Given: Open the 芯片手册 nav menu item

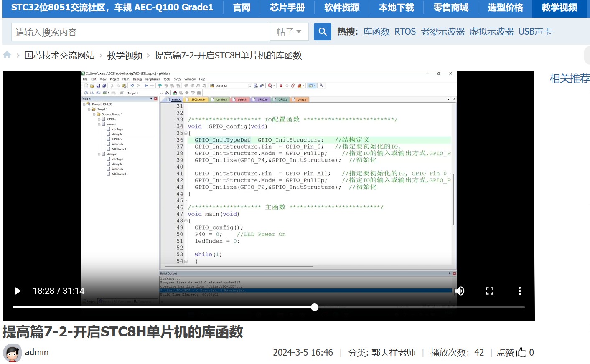Looking at the screenshot, I should 287,8.
